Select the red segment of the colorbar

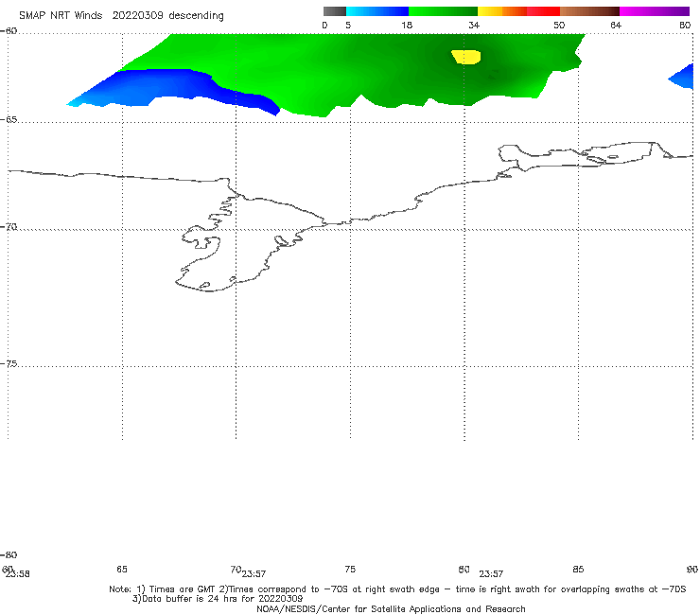543,11
